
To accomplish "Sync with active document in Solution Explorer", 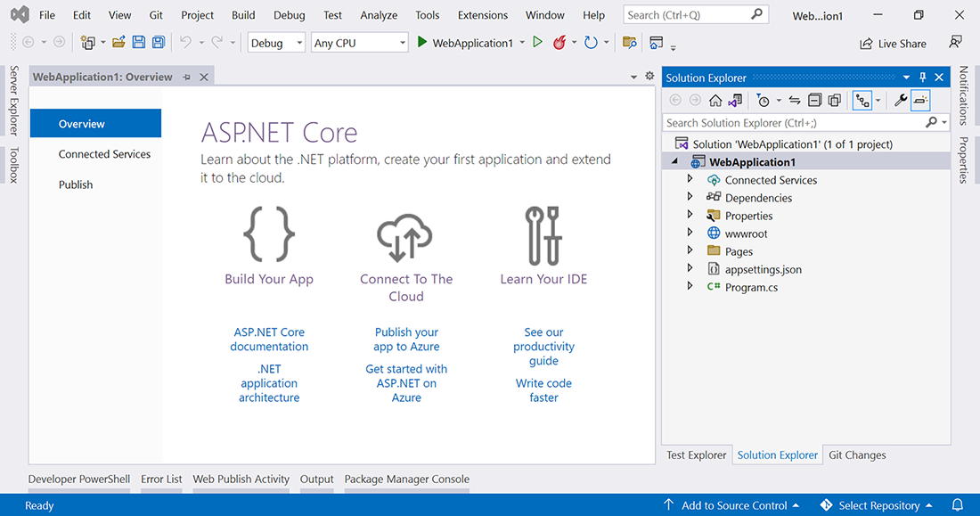I will pyautogui.click(x=795, y=100).
